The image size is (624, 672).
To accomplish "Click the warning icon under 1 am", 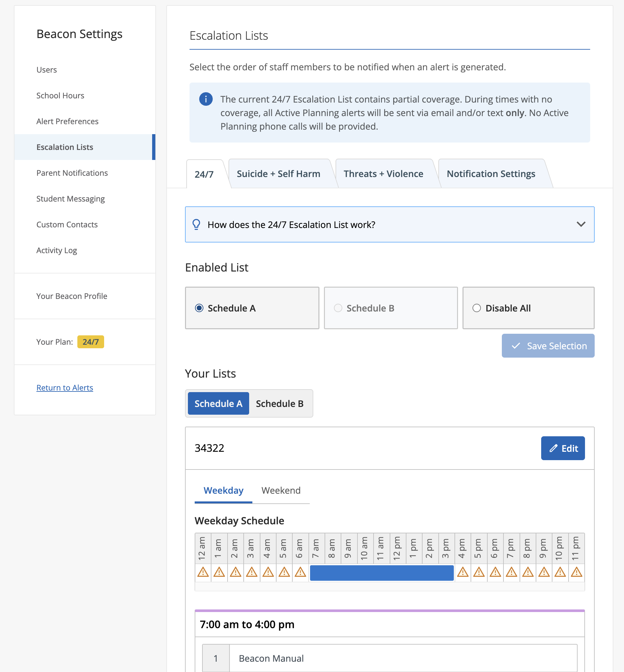I will coord(219,572).
